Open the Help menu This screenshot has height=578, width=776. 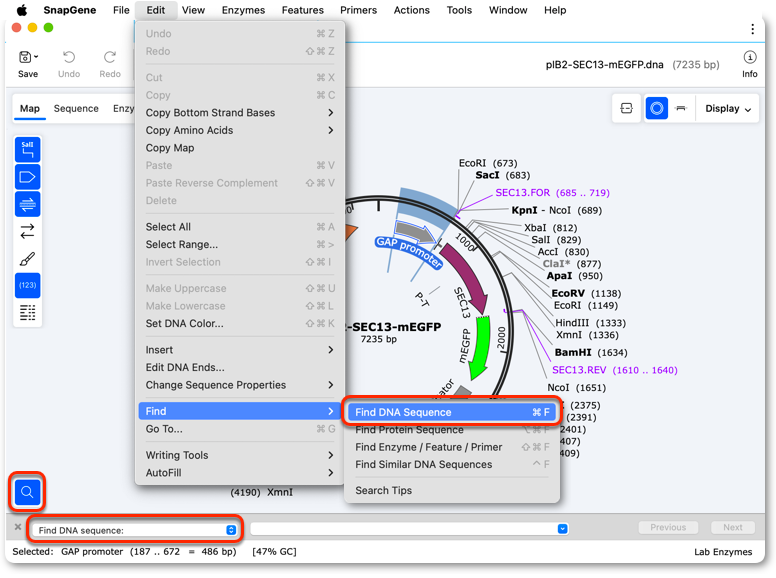tap(555, 10)
